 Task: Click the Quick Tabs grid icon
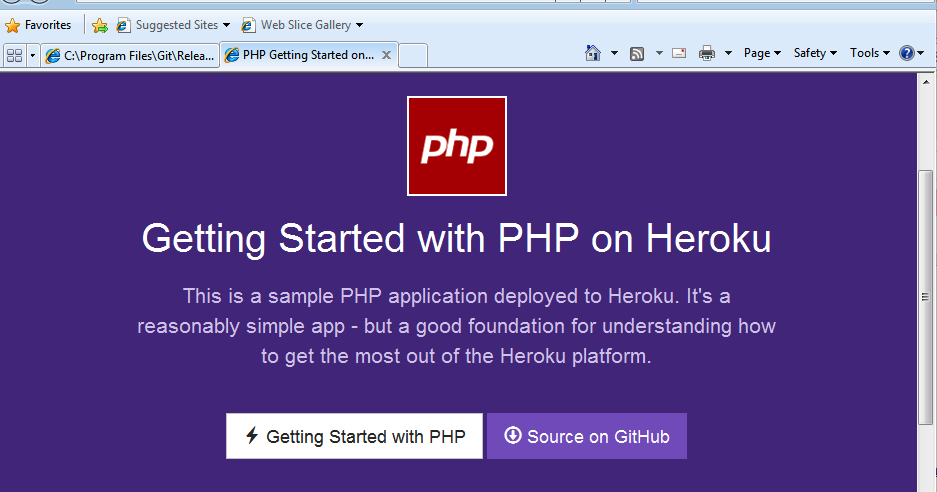tap(14, 56)
